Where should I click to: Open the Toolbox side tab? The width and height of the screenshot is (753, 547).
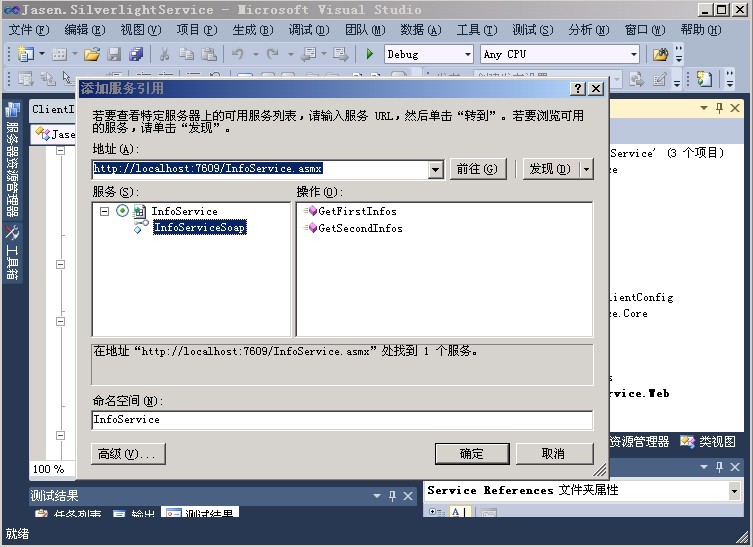point(12,252)
